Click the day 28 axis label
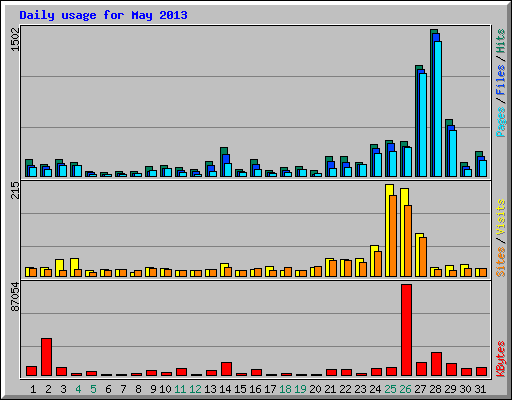The image size is (512, 400). [x=435, y=389]
